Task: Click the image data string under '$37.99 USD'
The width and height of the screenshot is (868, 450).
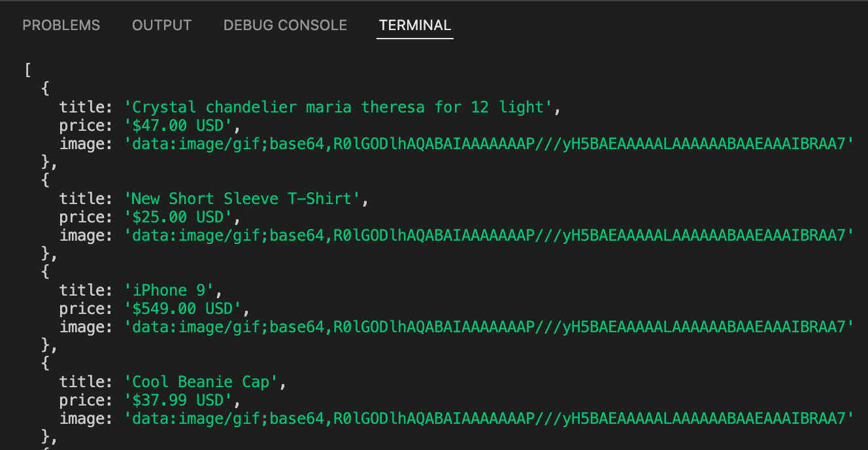Action: (489, 419)
